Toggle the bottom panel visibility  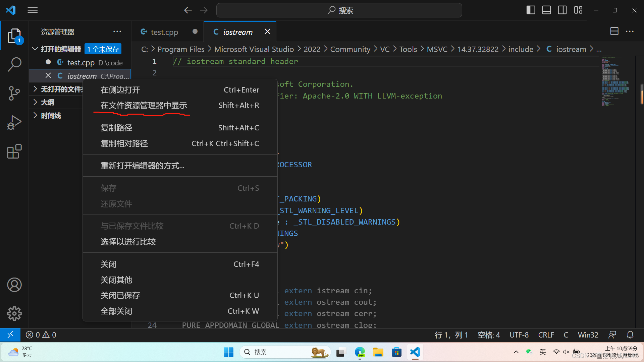tap(546, 10)
